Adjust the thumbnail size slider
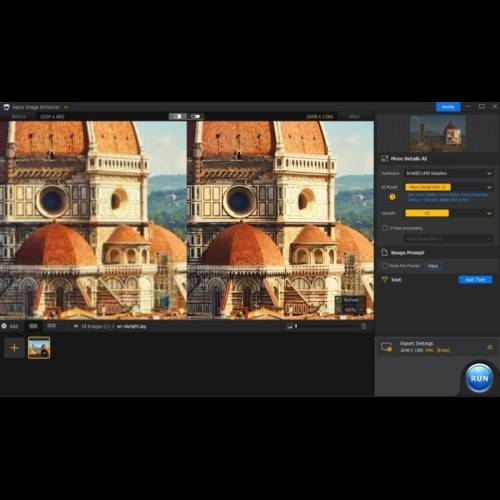This screenshot has height=500, width=500. coord(325,326)
